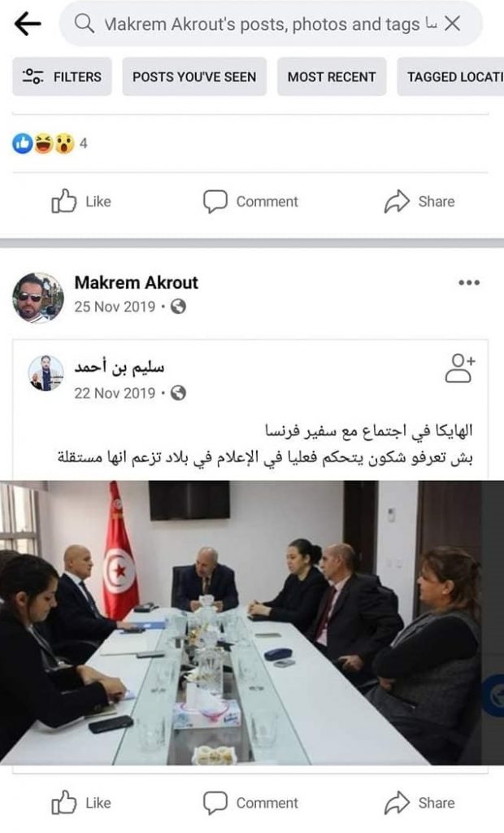Share the top post
The width and height of the screenshot is (504, 833).
[x=419, y=202]
